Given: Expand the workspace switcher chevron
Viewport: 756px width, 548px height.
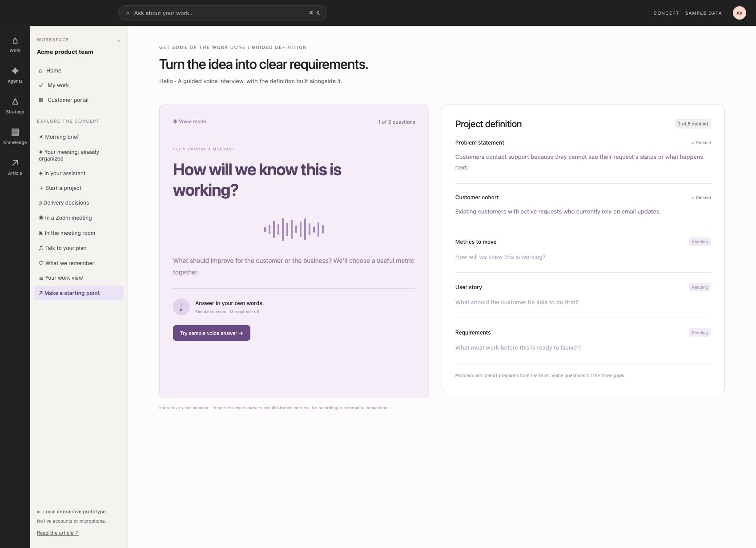Looking at the screenshot, I should coord(119,41).
